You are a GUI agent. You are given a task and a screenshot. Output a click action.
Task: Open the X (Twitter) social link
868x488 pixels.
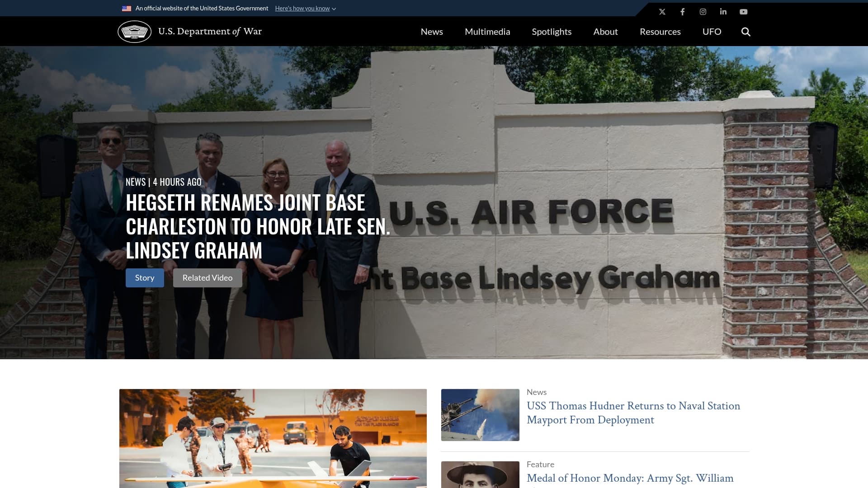coord(662,12)
